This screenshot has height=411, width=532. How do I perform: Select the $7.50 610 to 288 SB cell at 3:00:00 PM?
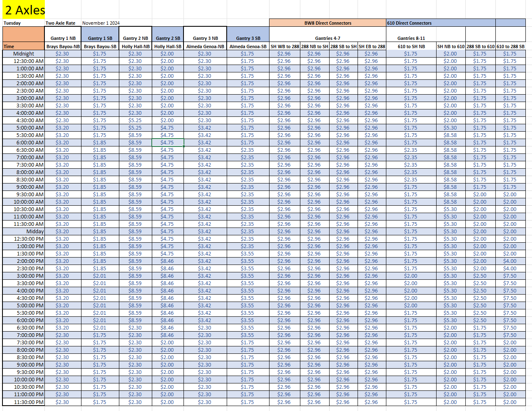(x=511, y=276)
